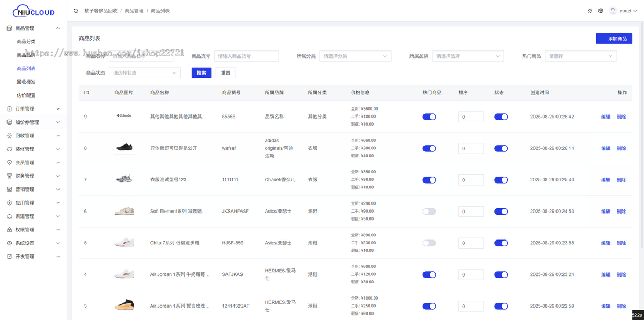Viewport: 644px width, 320px height.
Task: Open the 所属分类 category dropdown
Action: pyautogui.click(x=355, y=56)
